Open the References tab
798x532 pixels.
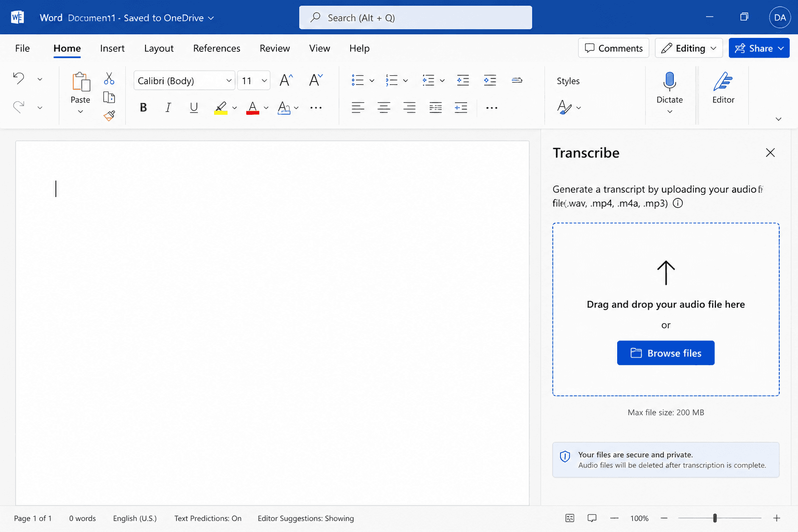[x=217, y=48]
